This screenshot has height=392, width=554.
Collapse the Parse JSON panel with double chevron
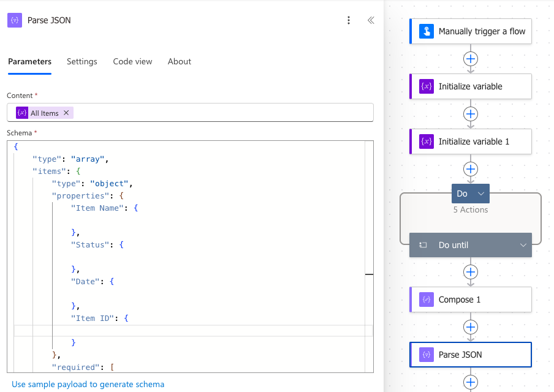371,20
